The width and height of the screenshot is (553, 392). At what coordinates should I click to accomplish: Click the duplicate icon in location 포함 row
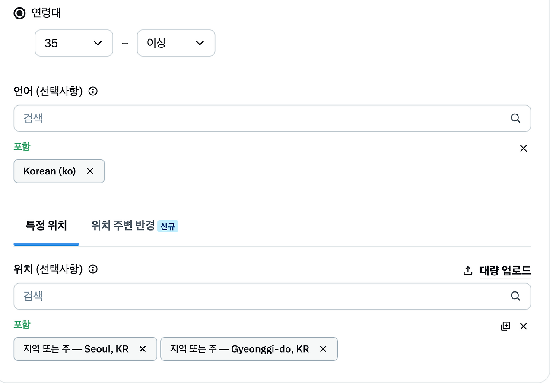[505, 326]
